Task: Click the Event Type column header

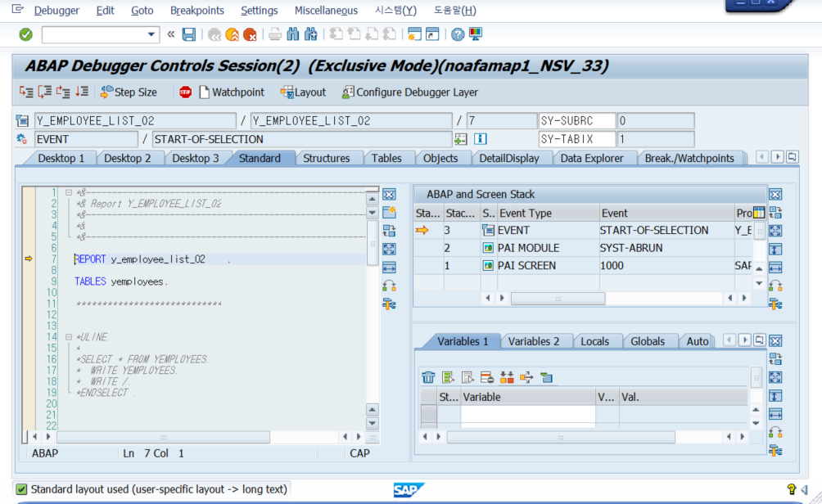Action: [547, 214]
